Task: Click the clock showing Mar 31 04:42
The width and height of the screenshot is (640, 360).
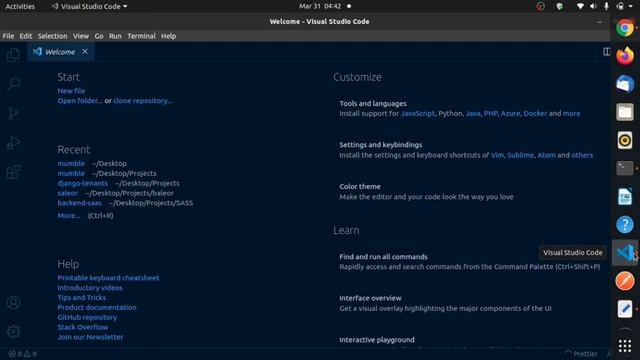Action: pyautogui.click(x=320, y=7)
